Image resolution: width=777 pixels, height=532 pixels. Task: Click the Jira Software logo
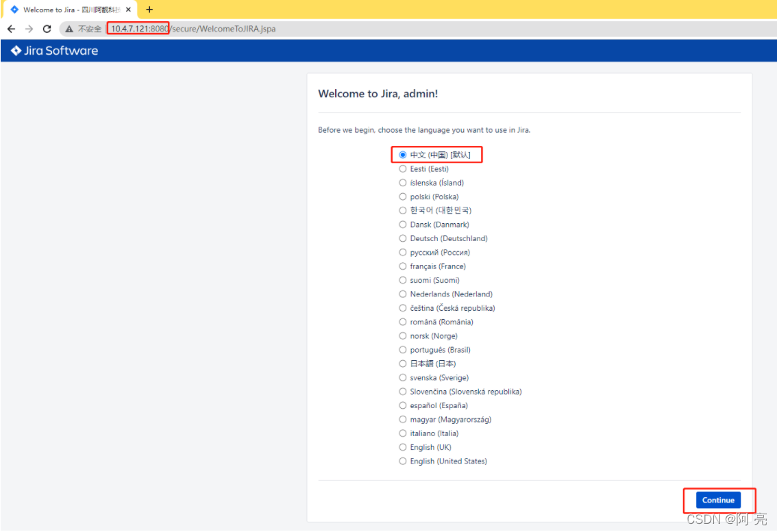(x=55, y=51)
